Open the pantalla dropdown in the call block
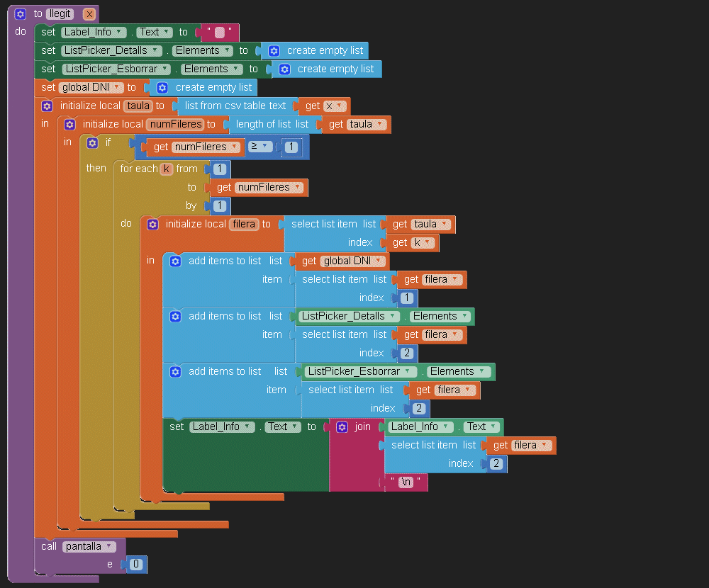Image resolution: width=709 pixels, height=588 pixels. pos(89,546)
